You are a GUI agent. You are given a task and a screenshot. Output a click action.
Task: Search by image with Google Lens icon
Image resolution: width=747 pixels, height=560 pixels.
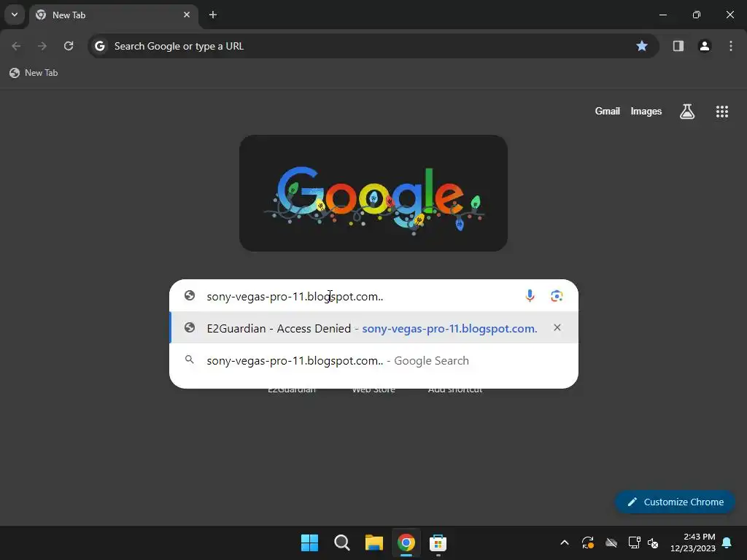[x=557, y=296]
